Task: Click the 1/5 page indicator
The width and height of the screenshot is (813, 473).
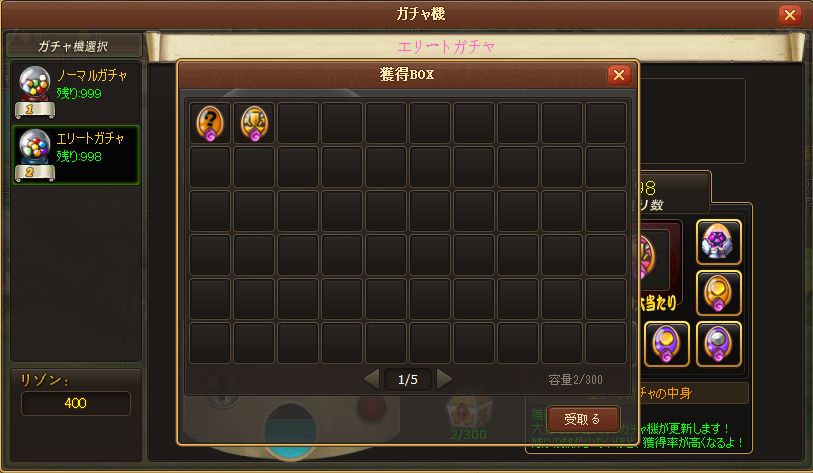Action: tap(408, 380)
